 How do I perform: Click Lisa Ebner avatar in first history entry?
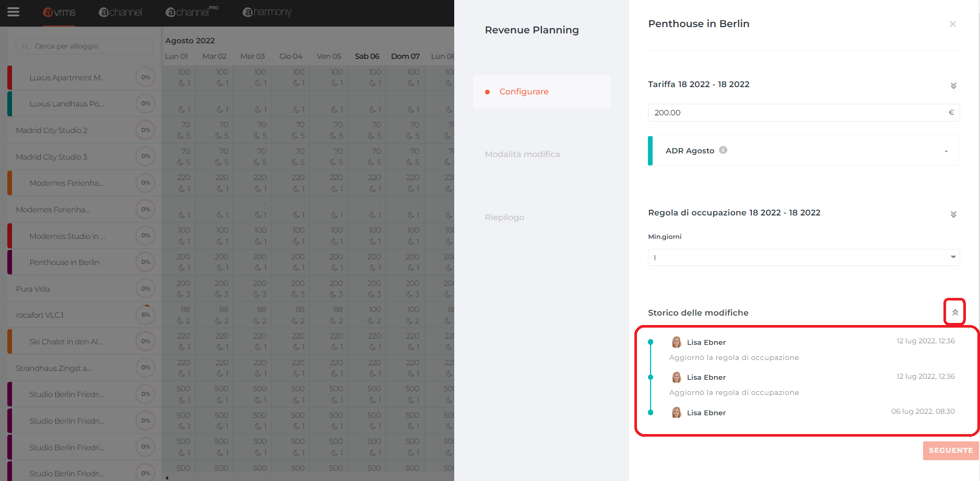pyautogui.click(x=677, y=342)
